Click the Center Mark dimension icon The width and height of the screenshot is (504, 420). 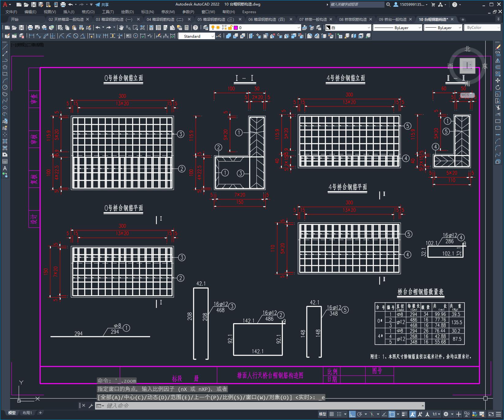click(136, 36)
